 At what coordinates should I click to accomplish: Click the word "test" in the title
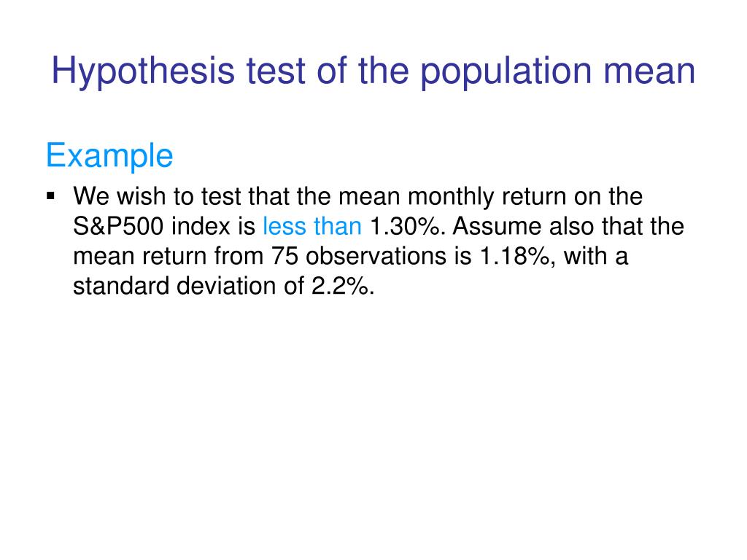[275, 71]
